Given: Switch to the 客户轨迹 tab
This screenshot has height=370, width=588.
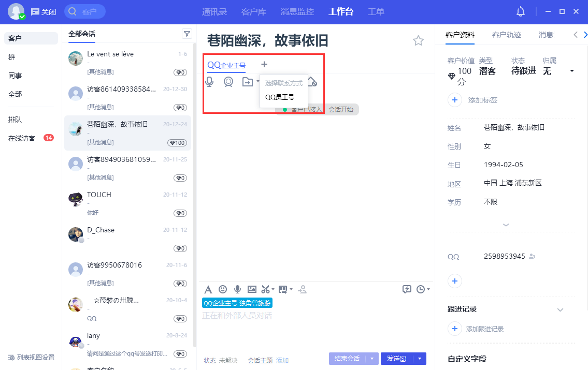Looking at the screenshot, I should pyautogui.click(x=507, y=35).
